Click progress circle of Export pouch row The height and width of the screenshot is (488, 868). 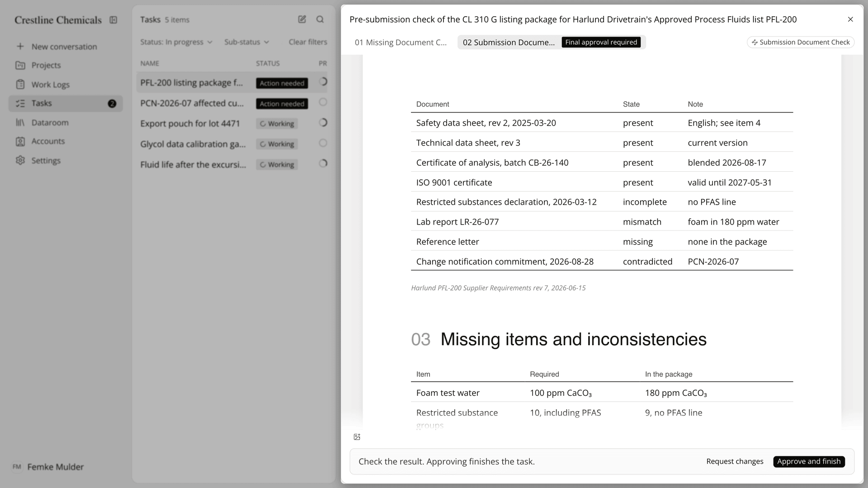point(323,122)
